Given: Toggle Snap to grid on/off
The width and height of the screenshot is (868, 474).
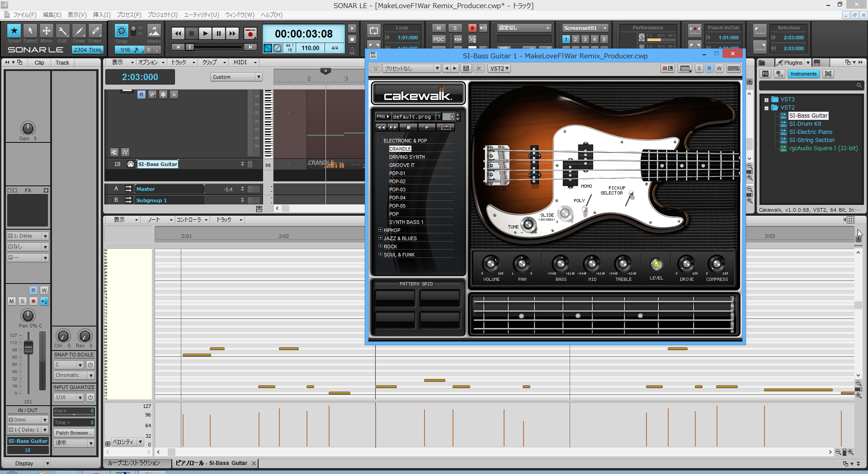Looking at the screenshot, I should [121, 31].
